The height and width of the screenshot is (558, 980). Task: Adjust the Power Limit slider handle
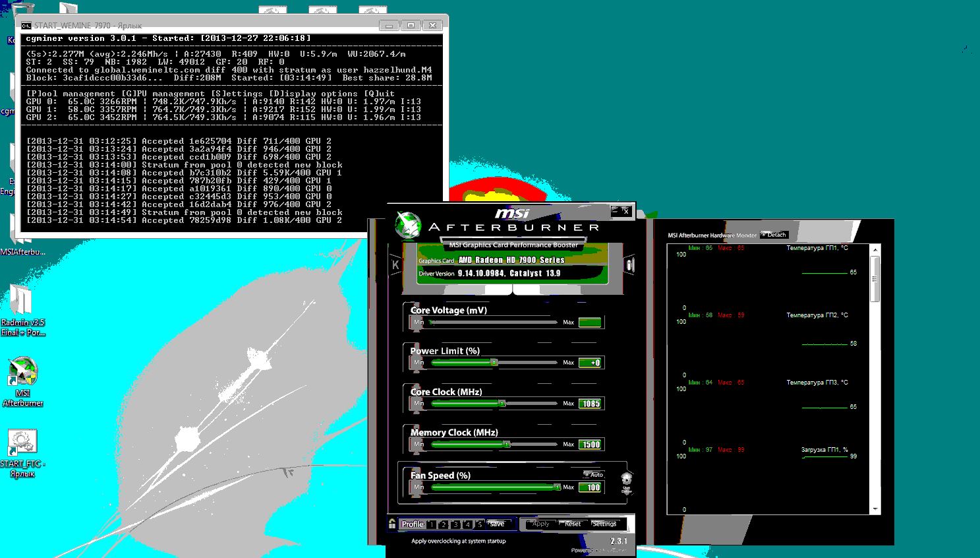tap(494, 362)
